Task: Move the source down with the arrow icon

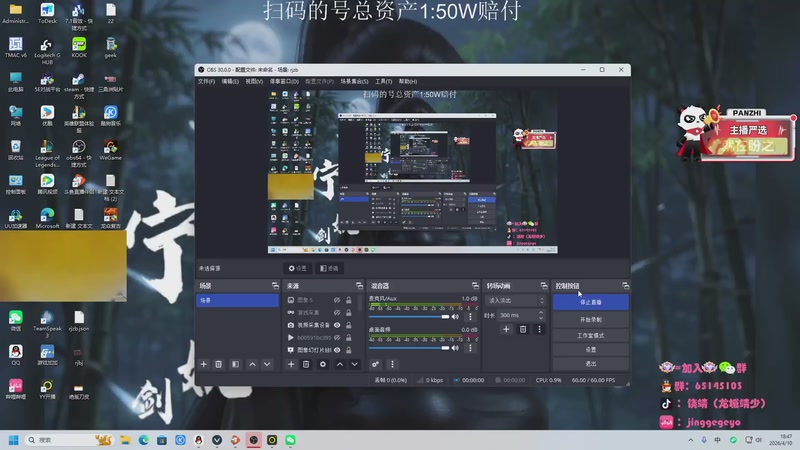Action: coord(354,364)
